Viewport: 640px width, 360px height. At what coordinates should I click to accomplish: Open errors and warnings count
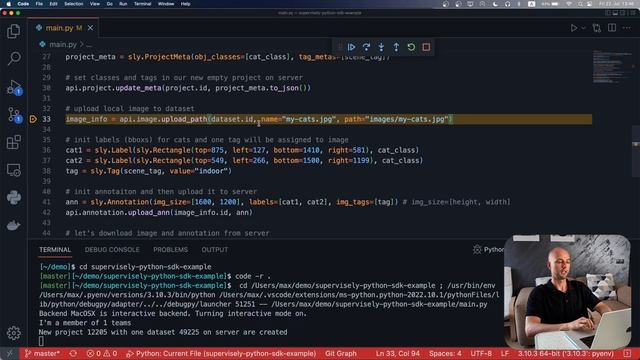102,353
